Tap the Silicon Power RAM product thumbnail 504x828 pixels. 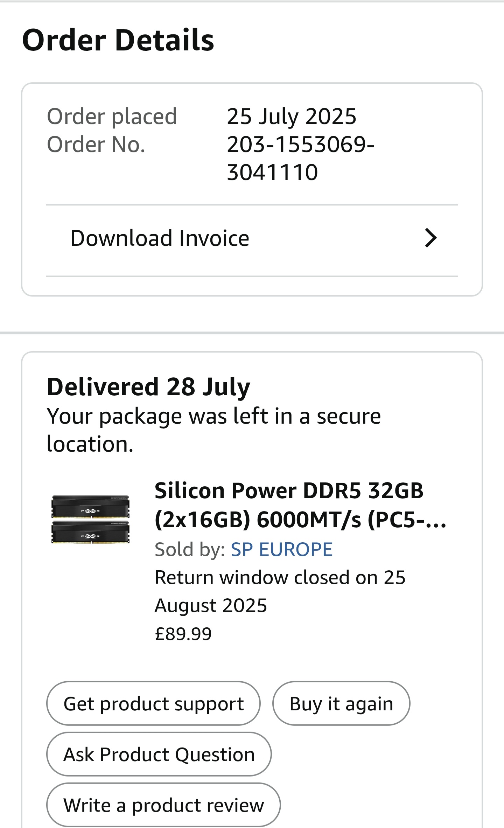pos(90,519)
